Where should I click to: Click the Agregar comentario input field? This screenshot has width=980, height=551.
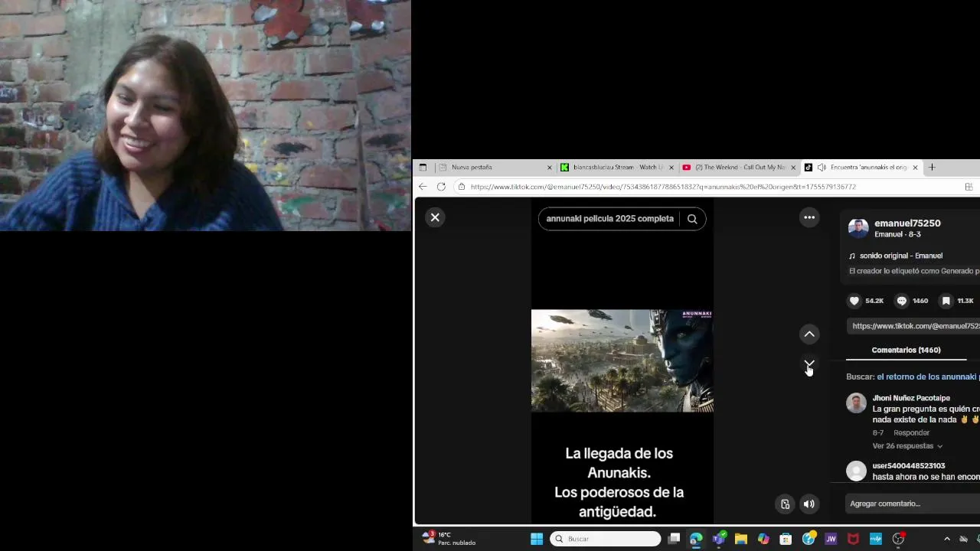tap(913, 504)
